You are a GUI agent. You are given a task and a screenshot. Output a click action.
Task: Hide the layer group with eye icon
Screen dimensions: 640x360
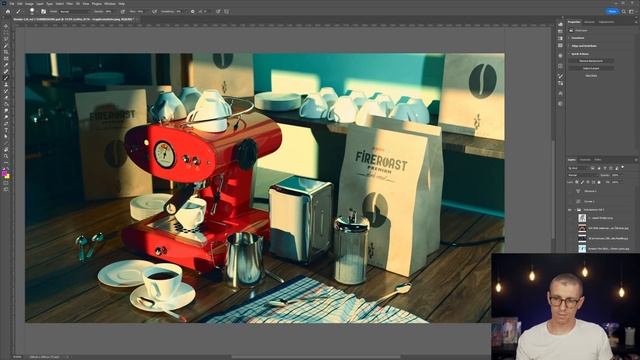tap(569, 210)
